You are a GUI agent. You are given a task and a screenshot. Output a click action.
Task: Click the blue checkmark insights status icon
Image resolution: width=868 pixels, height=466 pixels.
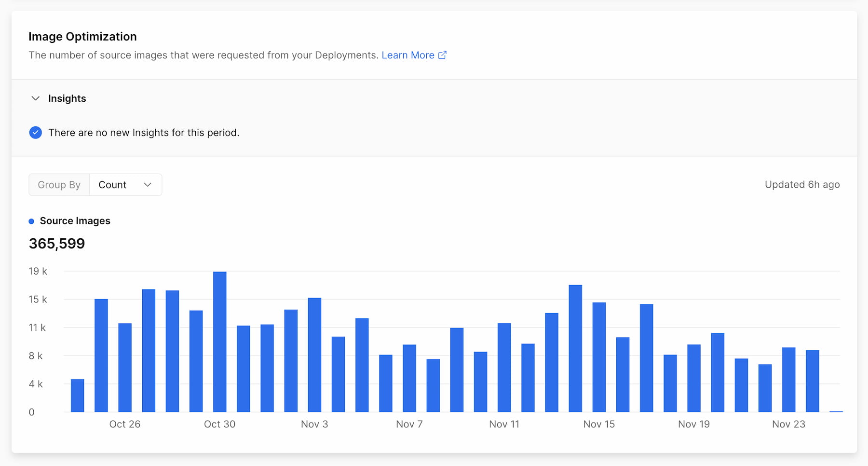point(35,133)
